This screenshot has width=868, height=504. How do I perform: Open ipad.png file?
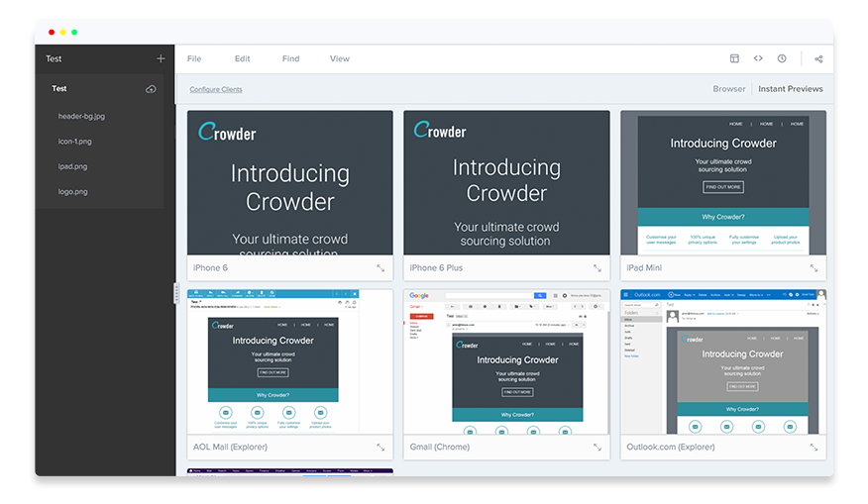(72, 166)
